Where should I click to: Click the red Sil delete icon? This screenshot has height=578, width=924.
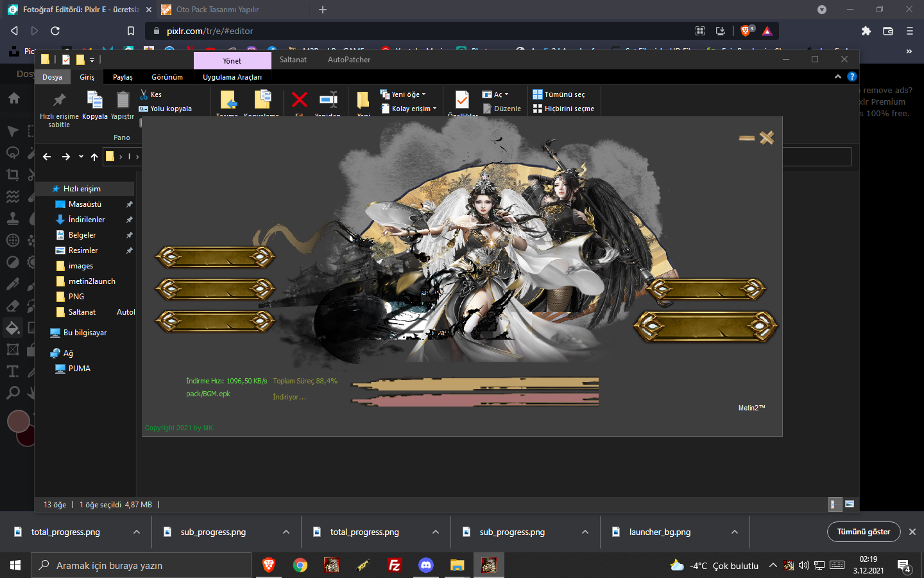tap(299, 100)
